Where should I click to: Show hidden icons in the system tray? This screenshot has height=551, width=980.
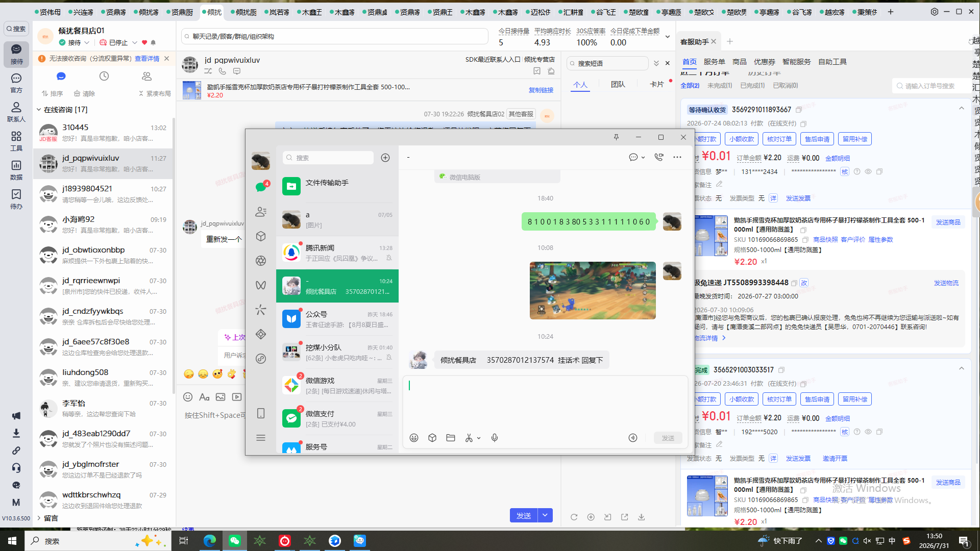click(x=818, y=541)
